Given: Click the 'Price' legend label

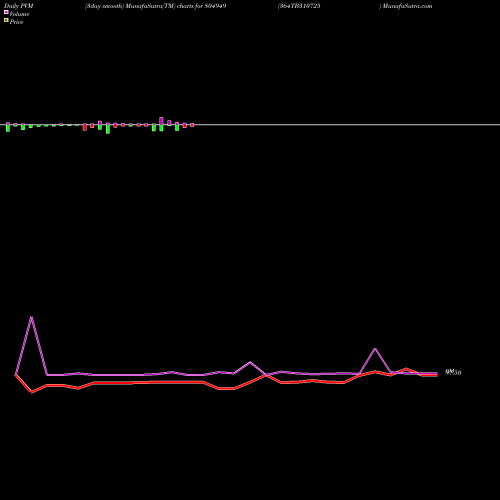Looking at the screenshot, I should coord(16,22).
